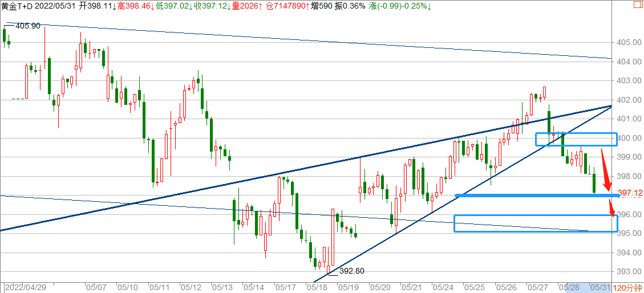Image resolution: width=644 pixels, height=293 pixels.
Task: Click the 05/11 date on time axis
Action: click(x=159, y=288)
